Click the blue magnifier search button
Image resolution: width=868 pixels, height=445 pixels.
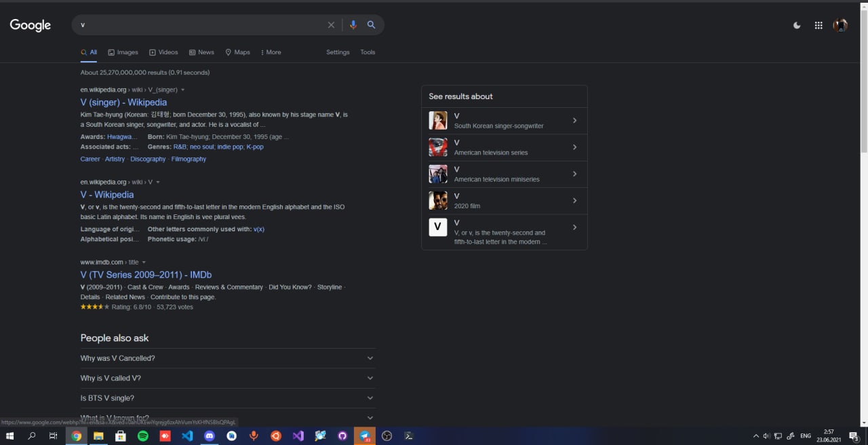coord(372,25)
